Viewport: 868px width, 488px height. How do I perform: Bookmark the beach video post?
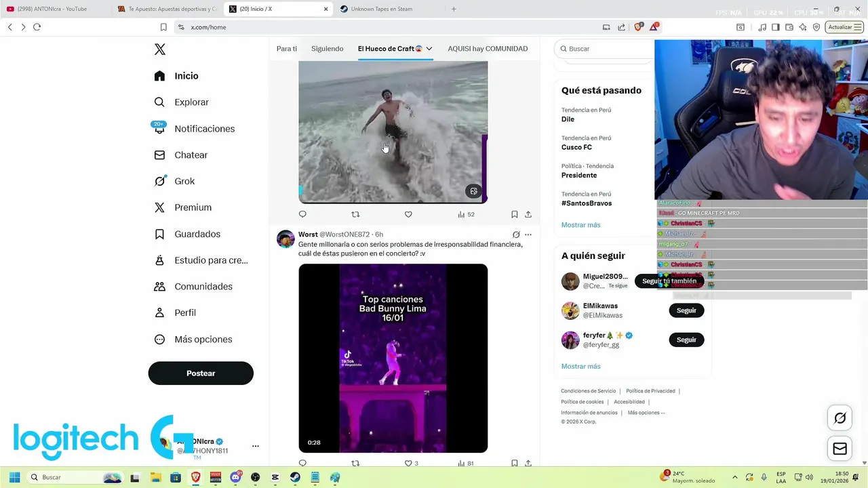pos(515,214)
